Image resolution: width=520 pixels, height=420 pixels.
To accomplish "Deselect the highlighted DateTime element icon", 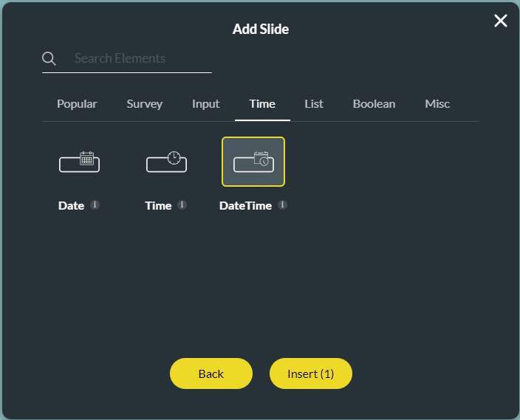I will pos(253,162).
